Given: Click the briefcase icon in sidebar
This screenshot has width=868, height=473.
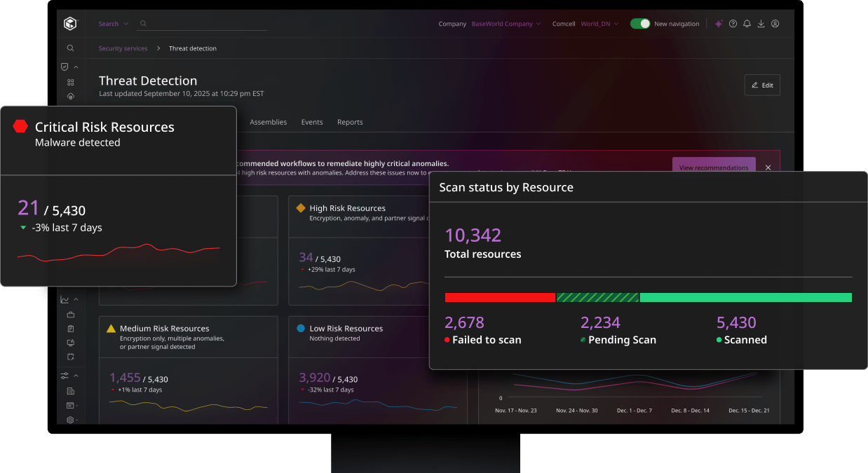Looking at the screenshot, I should point(70,315).
